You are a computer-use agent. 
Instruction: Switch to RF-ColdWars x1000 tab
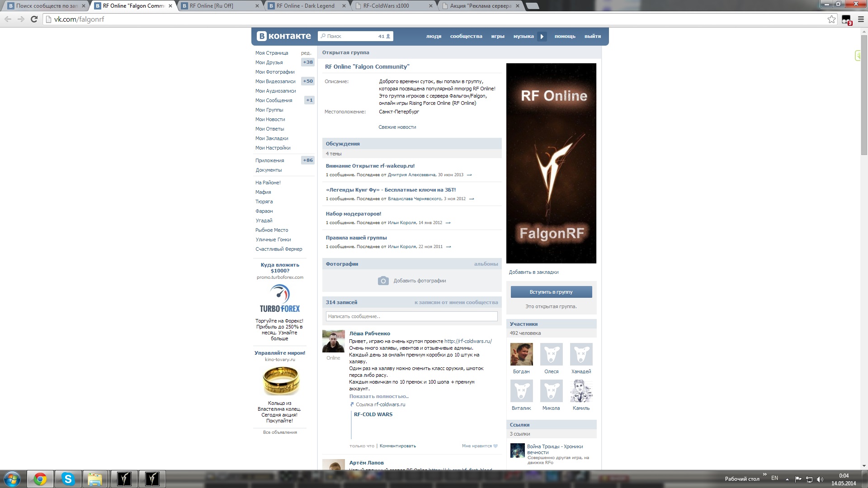[x=393, y=6]
